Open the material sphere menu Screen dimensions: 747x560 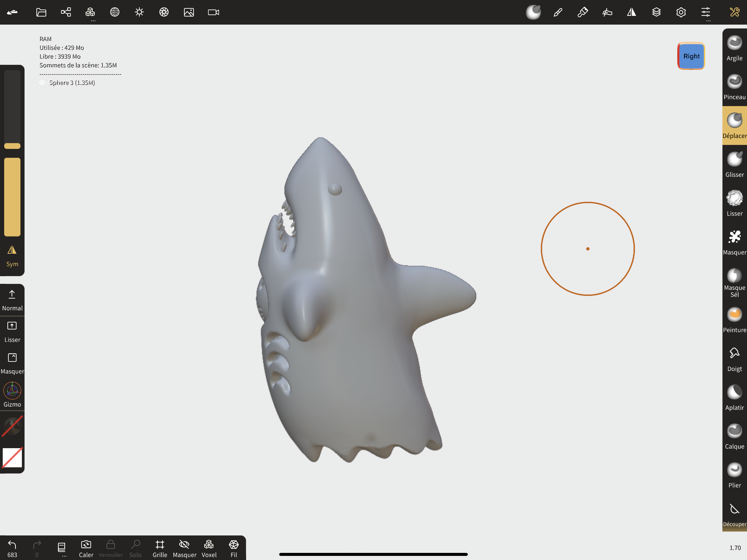pos(115,12)
